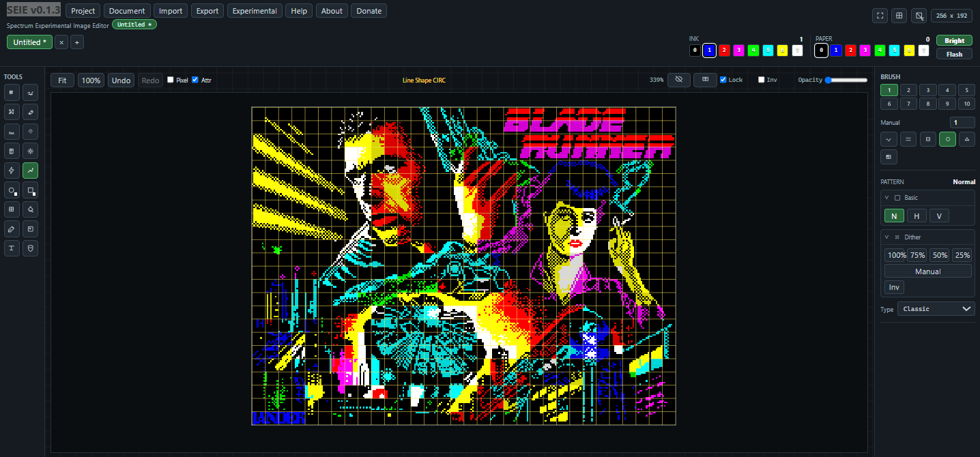The height and width of the screenshot is (457, 980).
Task: Click the Fit zoom button
Action: coord(62,80)
